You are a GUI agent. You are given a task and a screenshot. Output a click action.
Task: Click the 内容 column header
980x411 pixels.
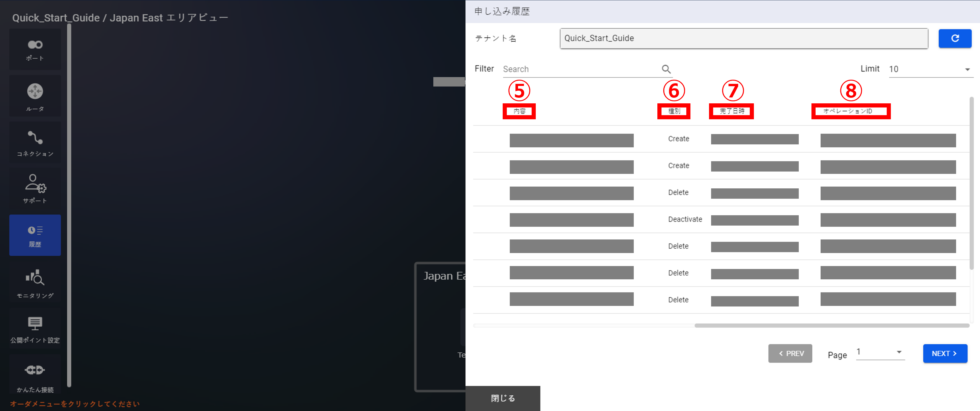coord(519,111)
